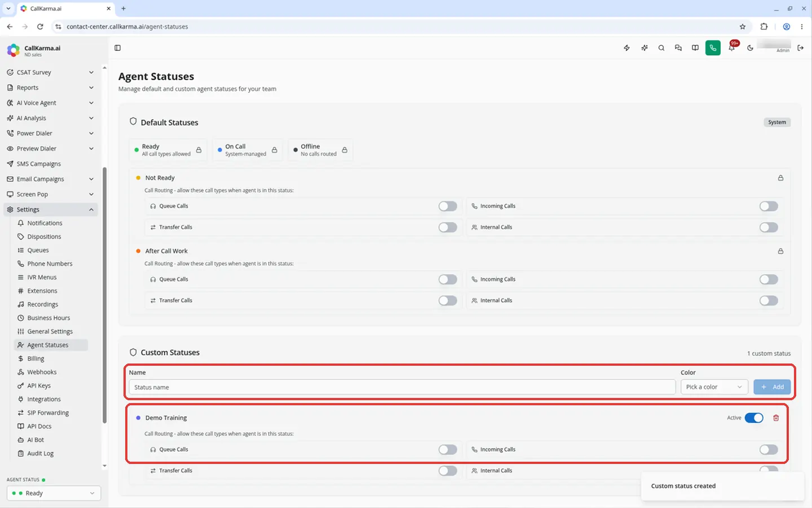Collapse the Settings sidebar section
Screen dimensions: 812x508
tap(50, 209)
